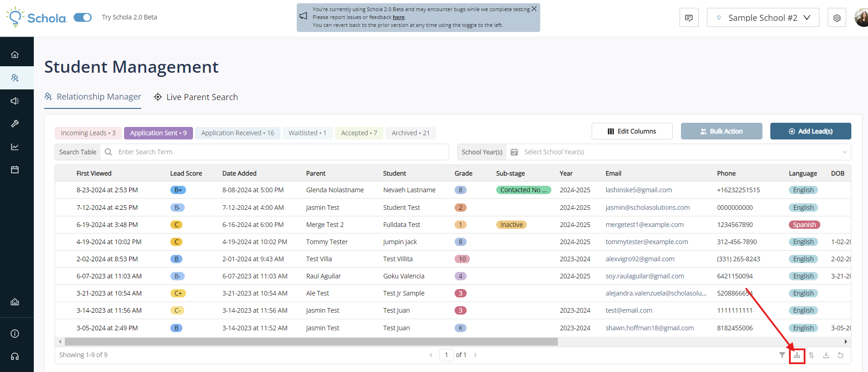Screen dimensions: 868x372
Task: Click the 'here' feedback link
Action: (x=399, y=17)
